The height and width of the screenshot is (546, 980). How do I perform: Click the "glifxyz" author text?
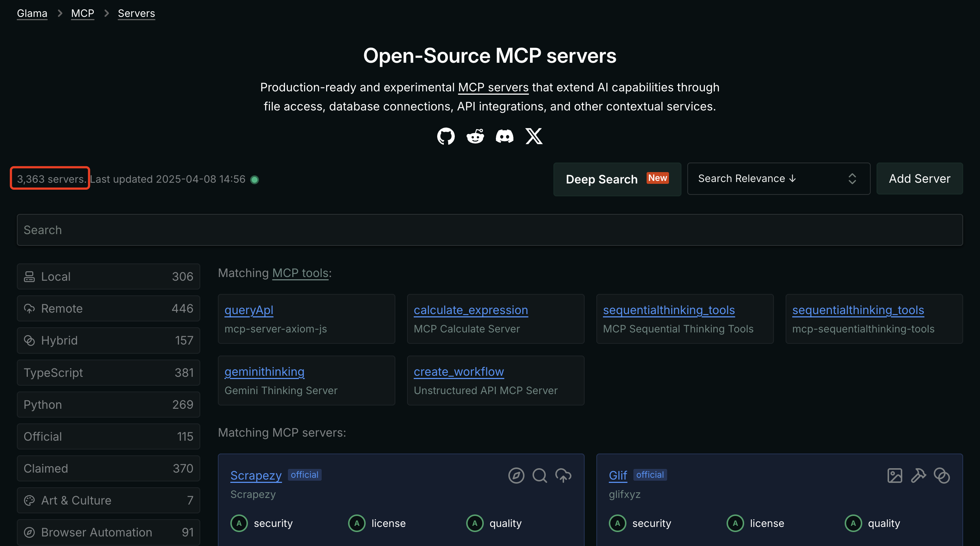(x=625, y=495)
